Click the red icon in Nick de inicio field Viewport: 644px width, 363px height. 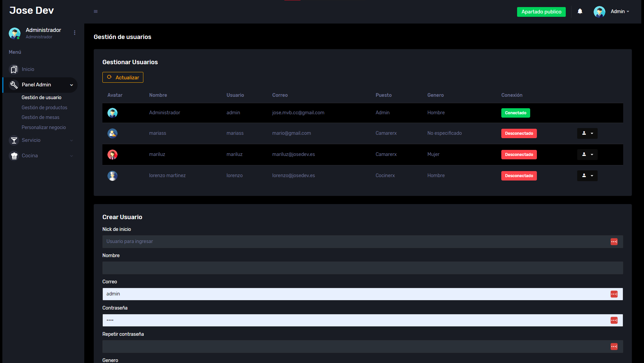tap(614, 242)
